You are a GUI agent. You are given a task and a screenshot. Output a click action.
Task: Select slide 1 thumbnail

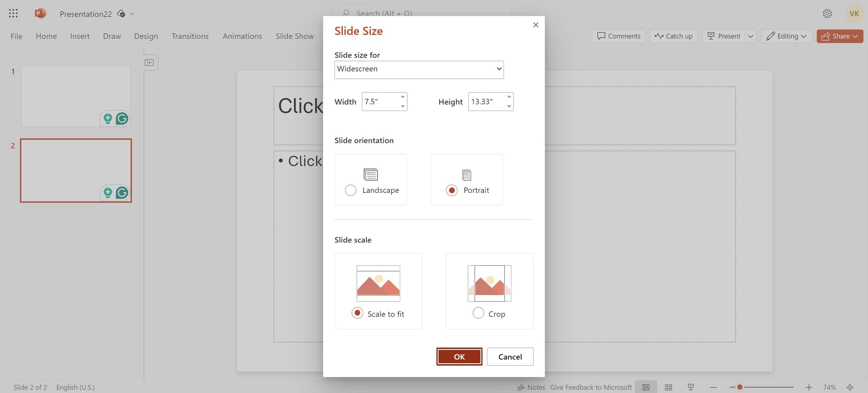pyautogui.click(x=76, y=96)
